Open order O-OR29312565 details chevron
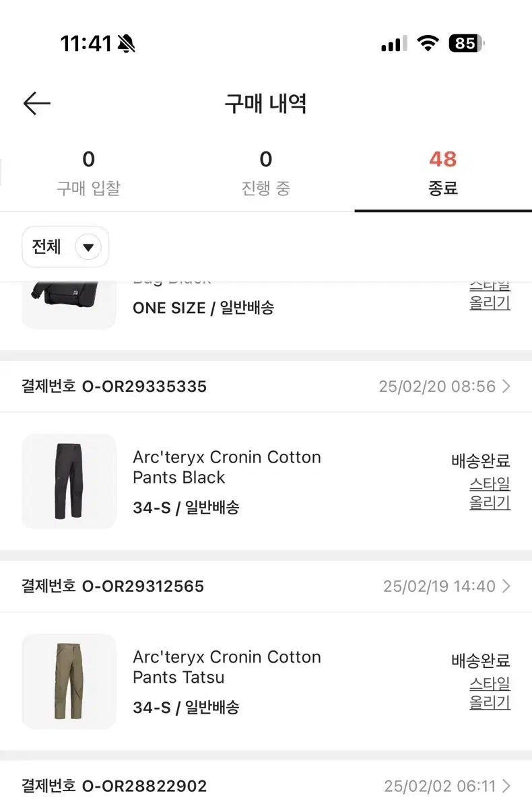 tap(506, 586)
